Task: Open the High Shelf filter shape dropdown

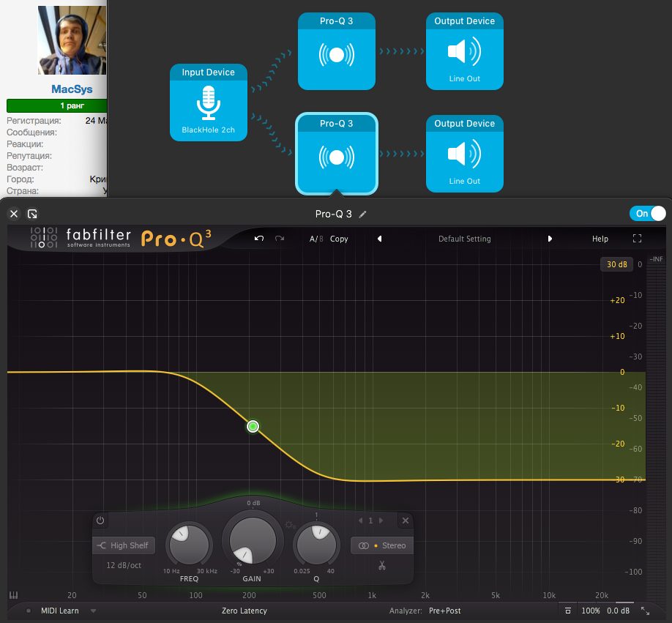Action: (x=124, y=545)
